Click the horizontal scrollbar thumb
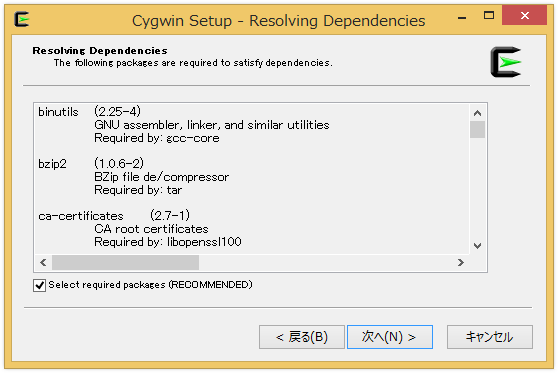 pos(125,263)
